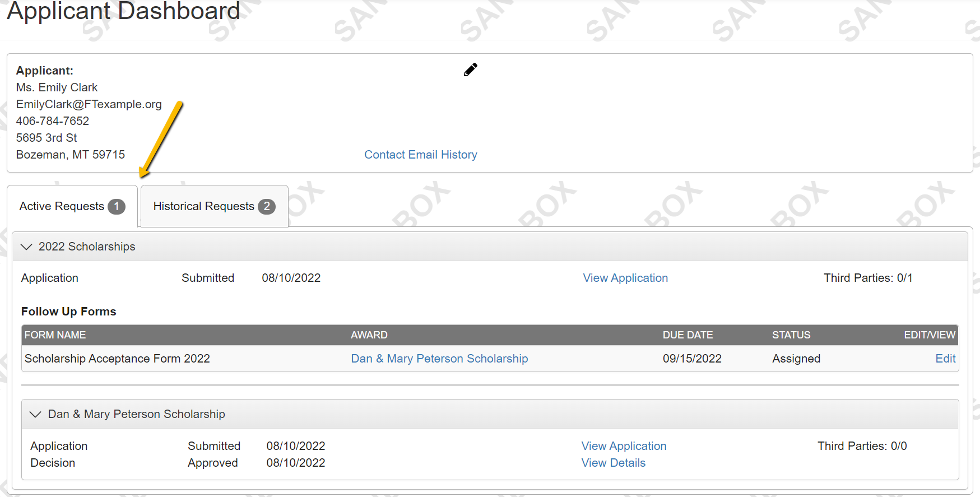Click the FORM NAME column header
Image resolution: width=980 pixels, height=497 pixels.
(x=55, y=335)
